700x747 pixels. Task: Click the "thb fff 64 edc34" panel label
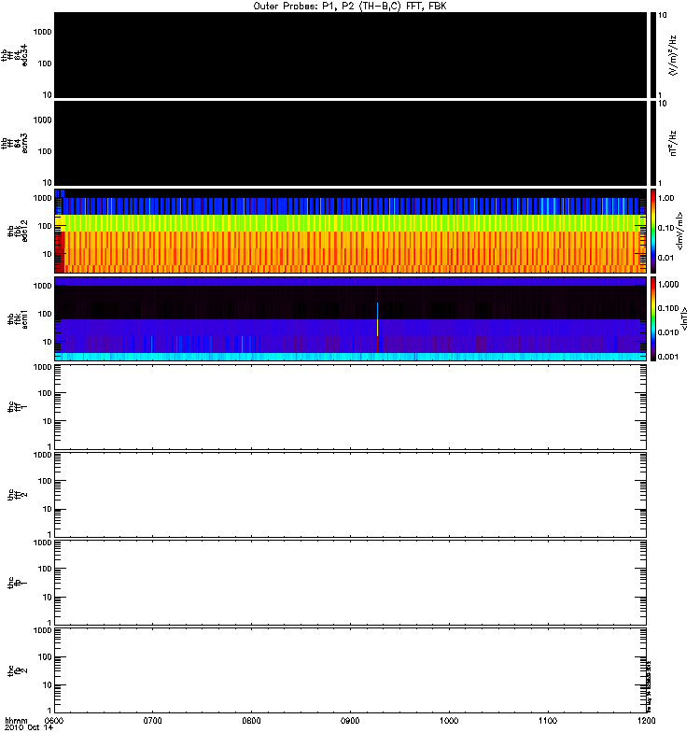click(x=14, y=55)
